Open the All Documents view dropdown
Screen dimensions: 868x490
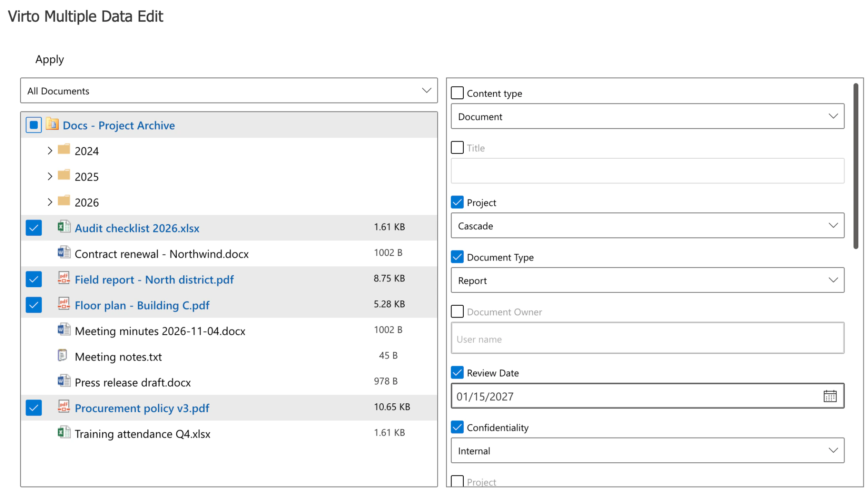point(229,90)
